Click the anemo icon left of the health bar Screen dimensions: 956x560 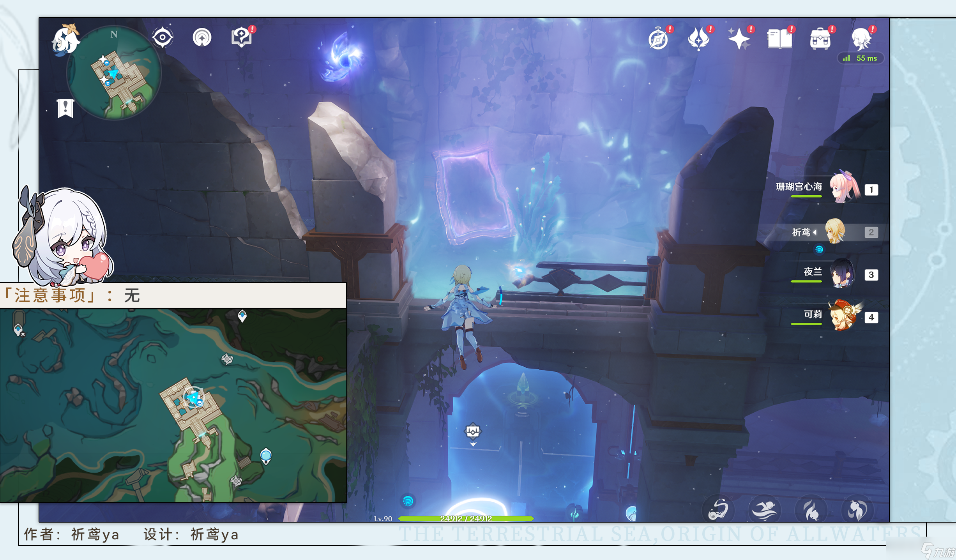tap(408, 501)
